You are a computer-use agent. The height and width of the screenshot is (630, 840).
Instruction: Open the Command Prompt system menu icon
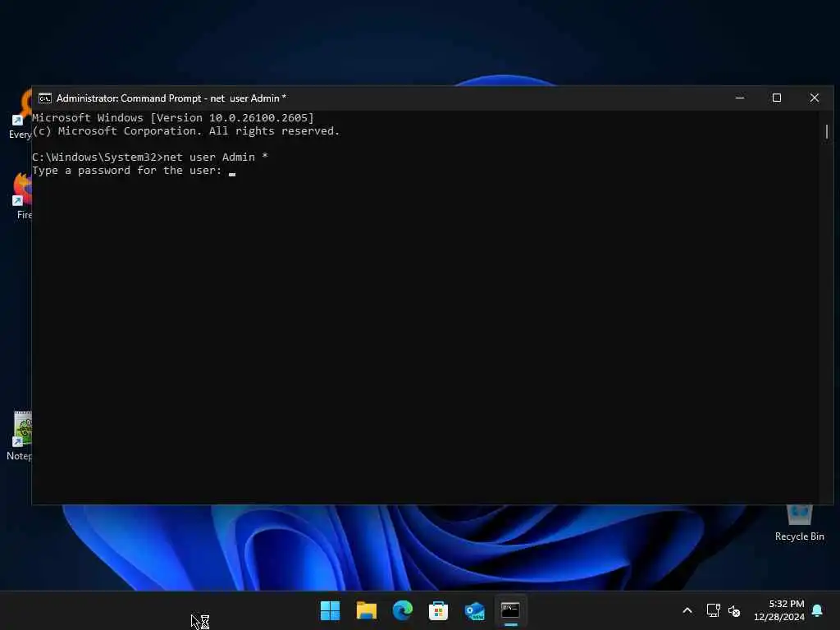(x=45, y=98)
